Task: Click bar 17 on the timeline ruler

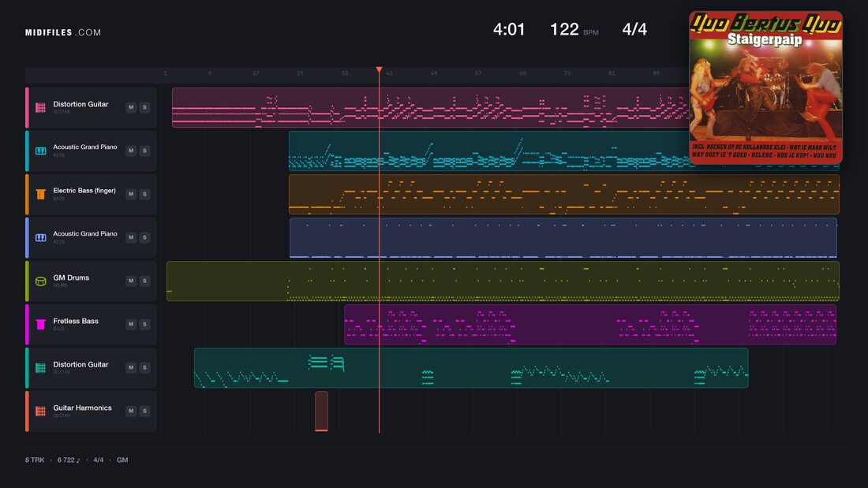Action: [x=256, y=73]
